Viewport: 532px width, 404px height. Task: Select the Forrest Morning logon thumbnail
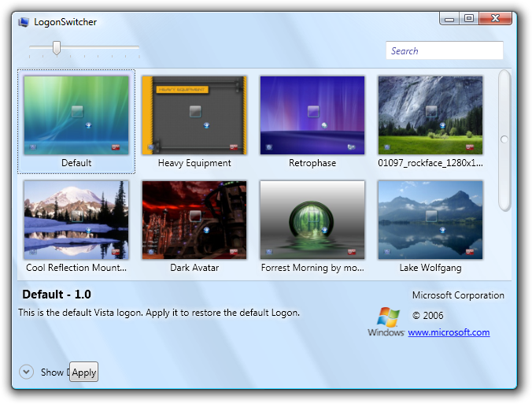[x=312, y=220]
